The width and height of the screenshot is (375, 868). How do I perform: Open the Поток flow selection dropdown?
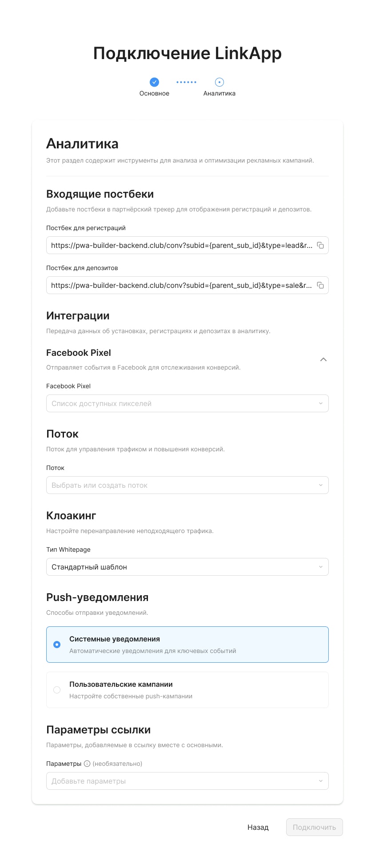pos(187,485)
